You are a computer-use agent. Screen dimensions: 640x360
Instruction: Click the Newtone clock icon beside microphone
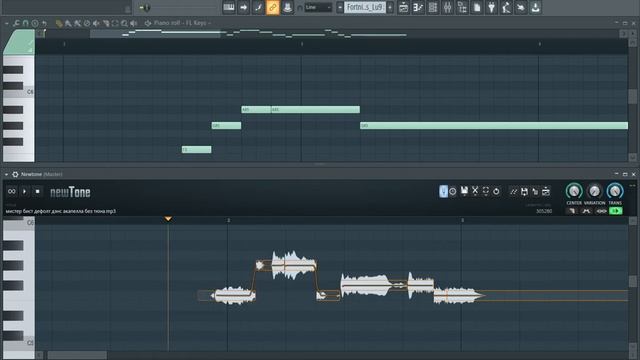click(x=453, y=191)
